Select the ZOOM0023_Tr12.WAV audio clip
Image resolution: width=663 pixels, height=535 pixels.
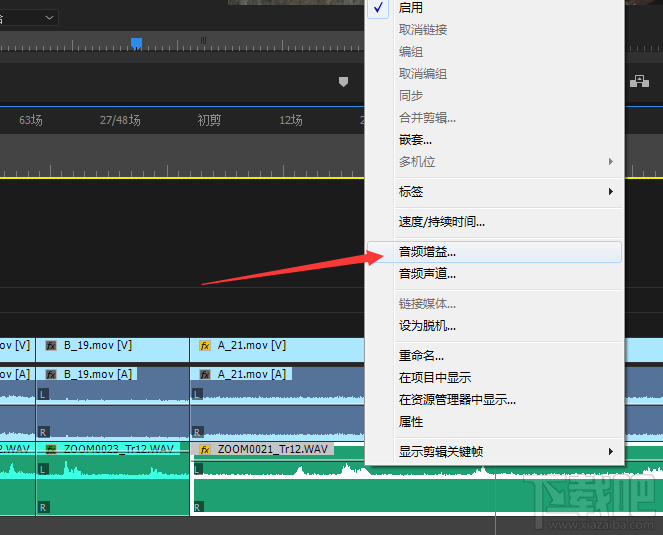pos(112,479)
